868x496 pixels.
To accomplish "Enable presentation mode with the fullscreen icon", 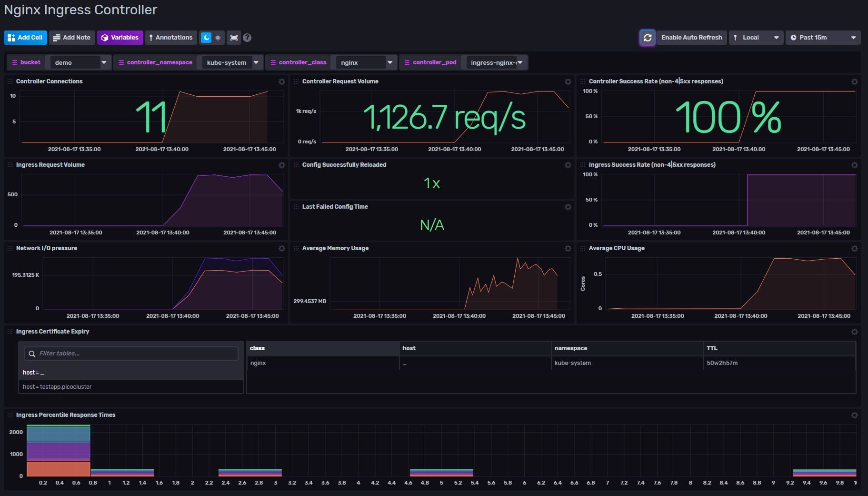I will point(234,37).
